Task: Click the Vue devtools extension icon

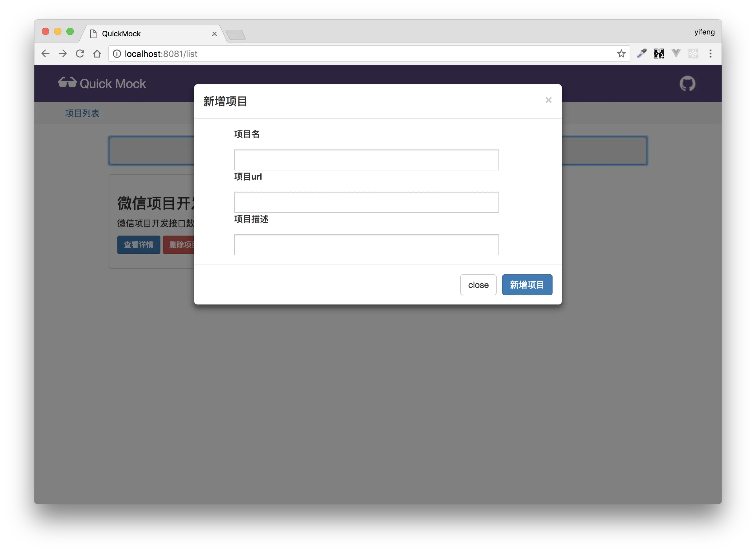Action: tap(676, 54)
